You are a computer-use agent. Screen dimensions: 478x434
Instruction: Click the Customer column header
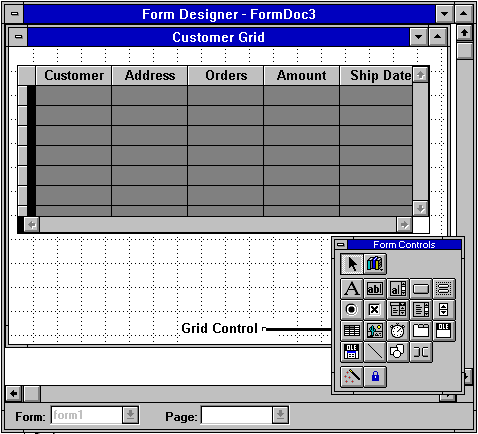[74, 75]
